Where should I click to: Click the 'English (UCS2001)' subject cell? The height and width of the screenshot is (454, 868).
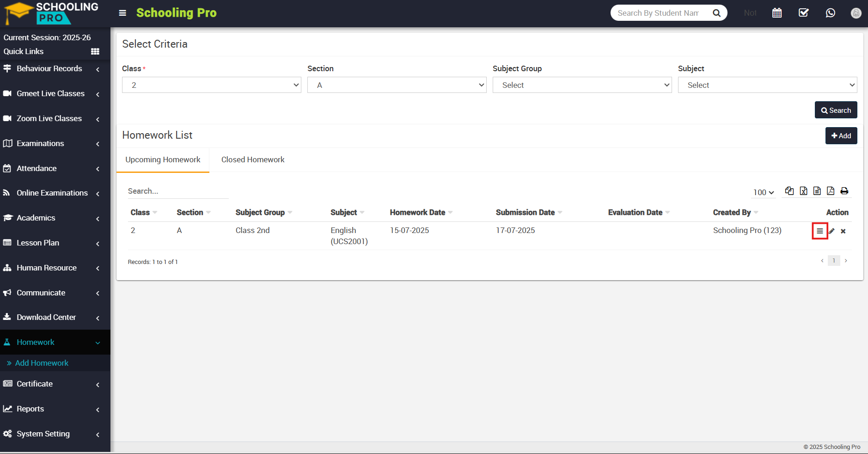[349, 236]
